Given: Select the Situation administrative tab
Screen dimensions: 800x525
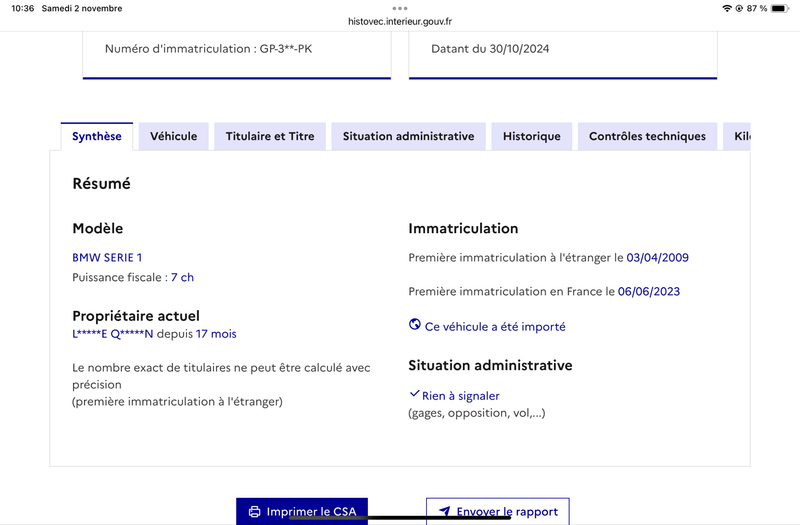Looking at the screenshot, I should 409,136.
